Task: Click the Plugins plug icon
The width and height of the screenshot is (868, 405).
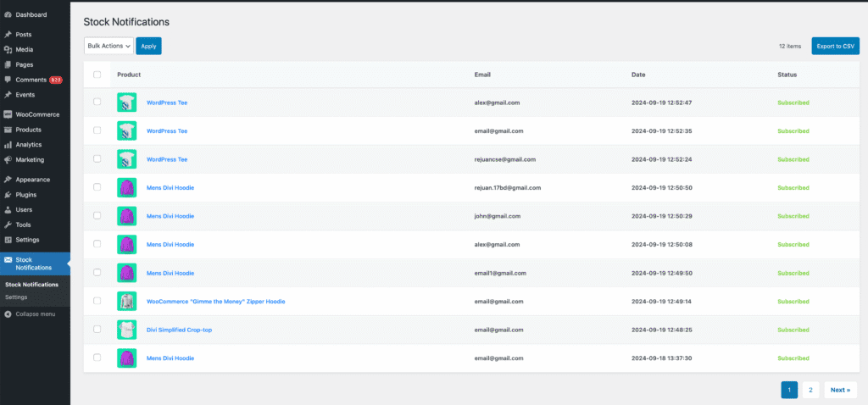Action: pos(8,195)
